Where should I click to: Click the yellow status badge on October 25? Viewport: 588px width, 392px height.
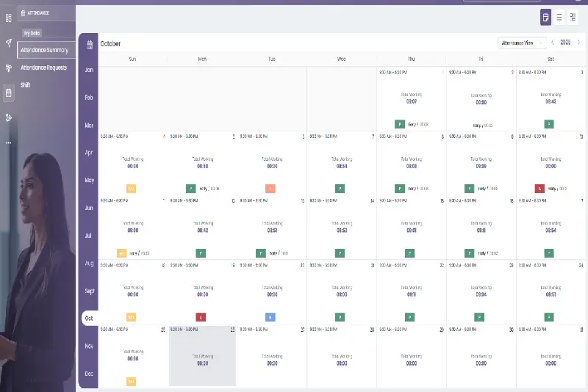click(x=132, y=382)
